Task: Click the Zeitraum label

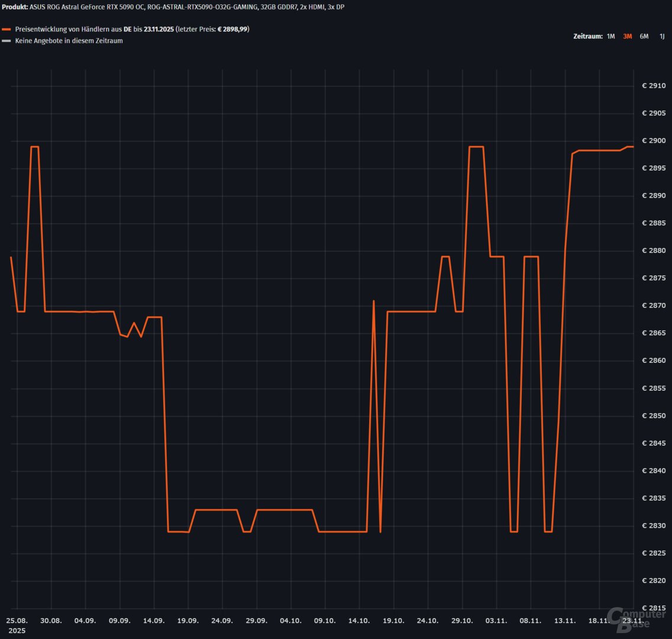Action: point(588,36)
